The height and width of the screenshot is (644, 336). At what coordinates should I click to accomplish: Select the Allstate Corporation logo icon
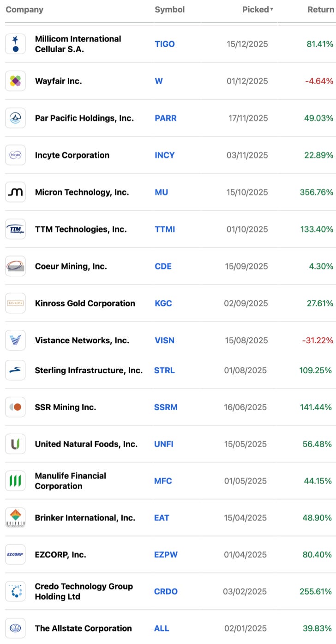click(x=15, y=628)
